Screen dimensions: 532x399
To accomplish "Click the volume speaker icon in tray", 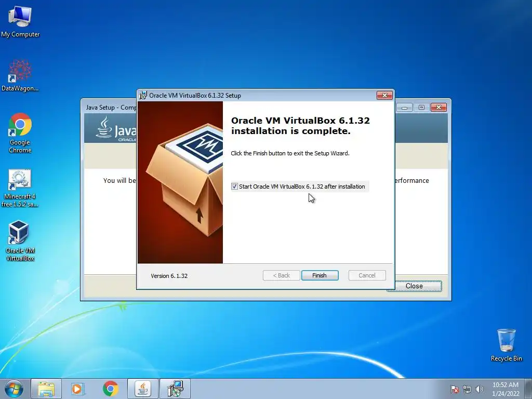I will pos(480,389).
